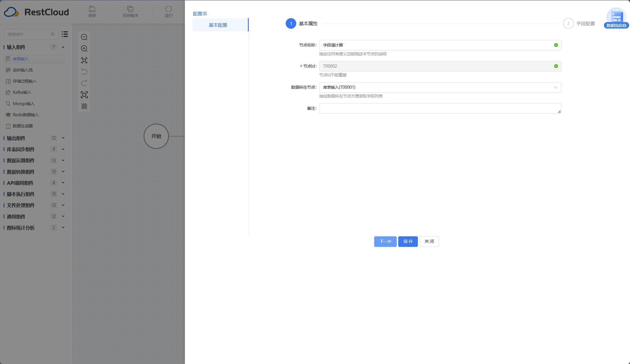Expand the 数据转换组件 group
The image size is (630, 364).
click(x=63, y=172)
